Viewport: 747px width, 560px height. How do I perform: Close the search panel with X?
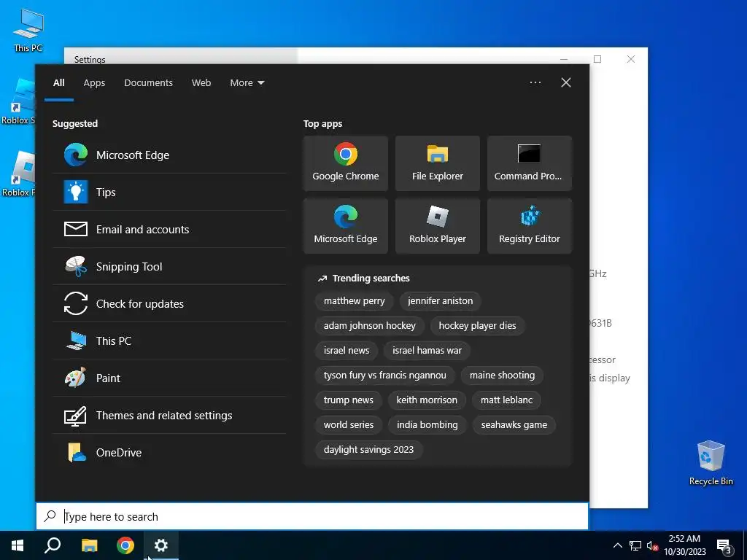coord(566,82)
